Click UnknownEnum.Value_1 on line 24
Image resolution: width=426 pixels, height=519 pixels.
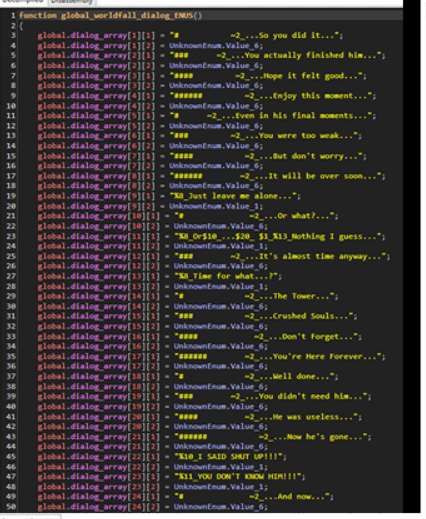point(218,246)
